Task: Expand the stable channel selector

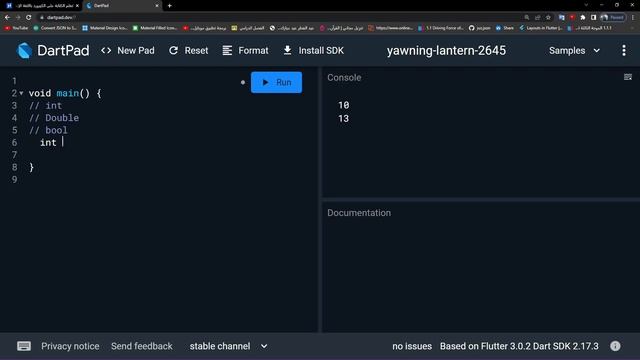Action: pos(229,346)
